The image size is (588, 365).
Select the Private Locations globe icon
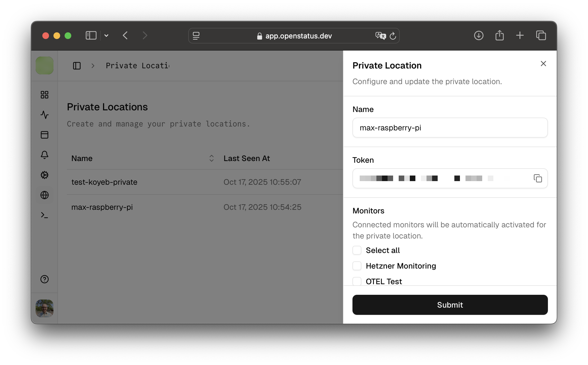click(45, 195)
